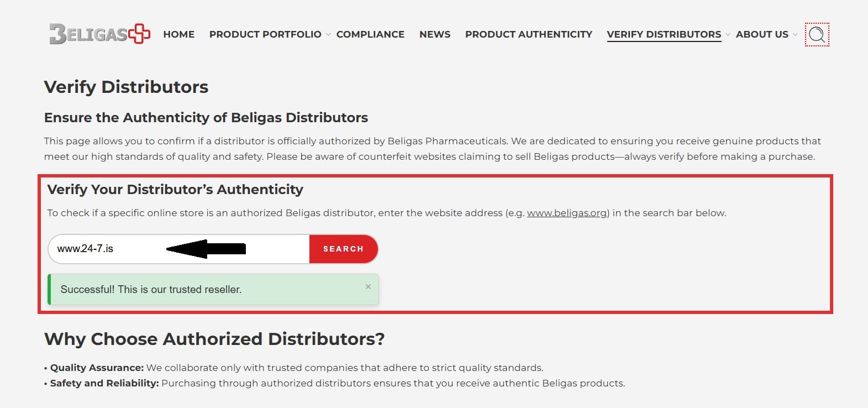Open the COMPLIANCE page

coord(371,34)
